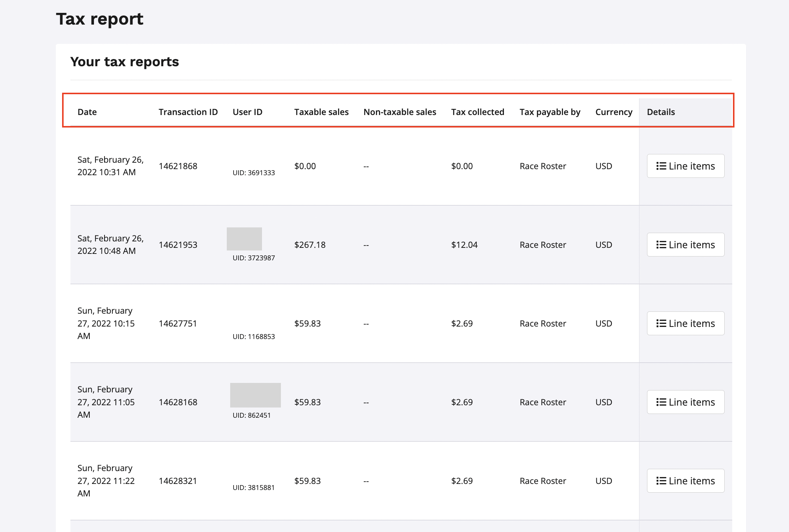Click the Non-taxable sales column header

pos(400,112)
